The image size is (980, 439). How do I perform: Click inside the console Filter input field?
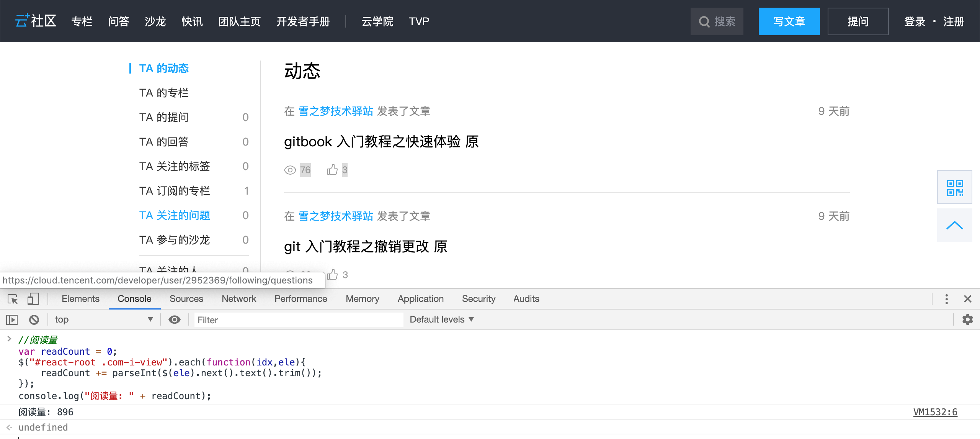(x=299, y=319)
